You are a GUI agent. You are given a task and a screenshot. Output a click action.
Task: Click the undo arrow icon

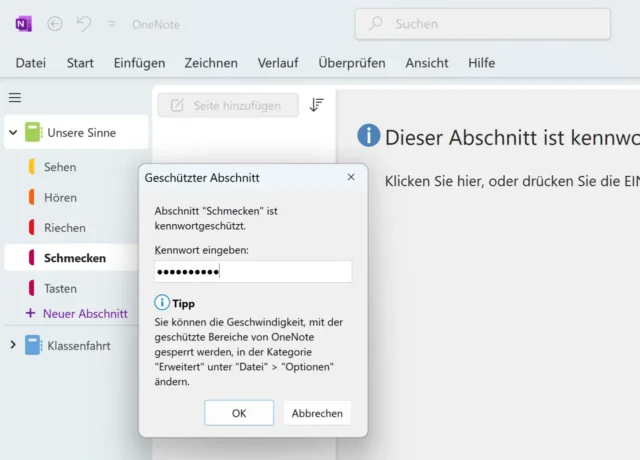(84, 24)
